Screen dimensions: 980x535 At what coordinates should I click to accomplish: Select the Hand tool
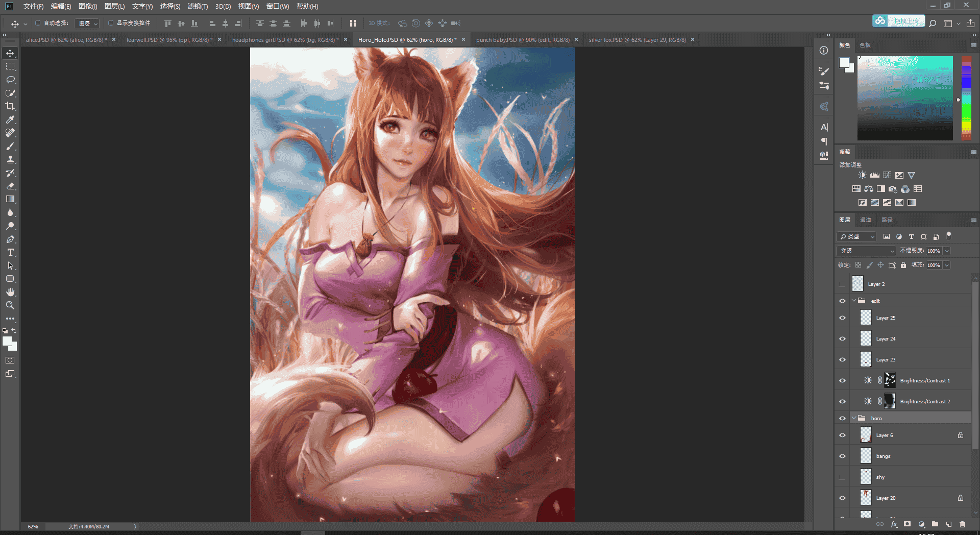pyautogui.click(x=10, y=292)
